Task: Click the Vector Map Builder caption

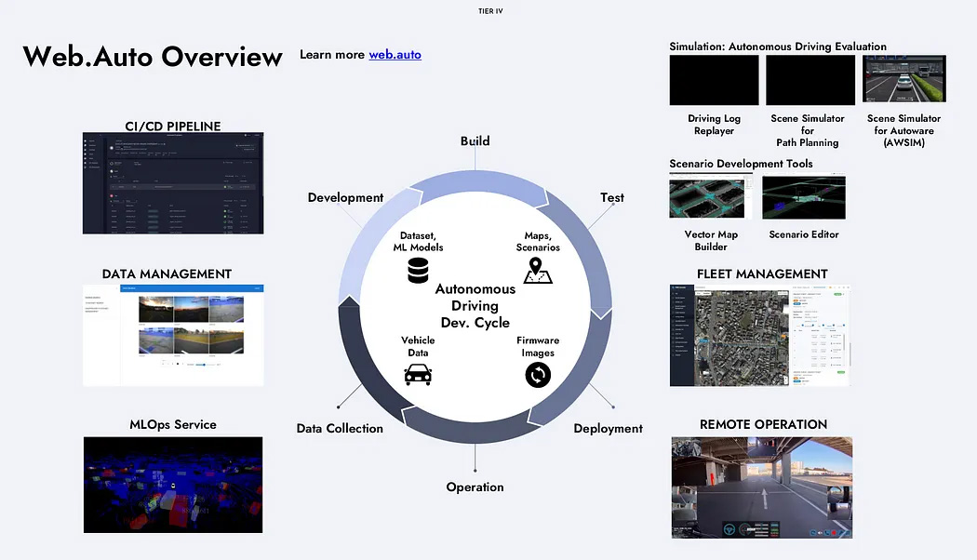Action: (x=711, y=240)
